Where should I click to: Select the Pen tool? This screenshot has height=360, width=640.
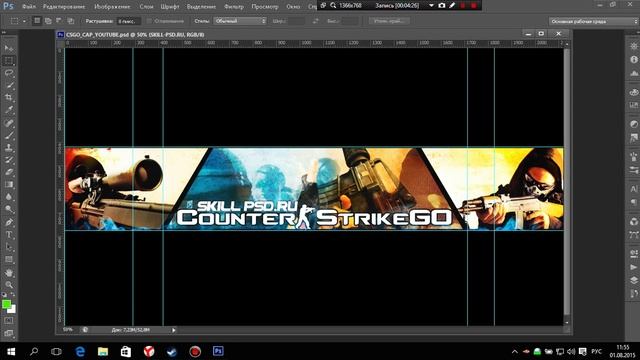pos(9,222)
